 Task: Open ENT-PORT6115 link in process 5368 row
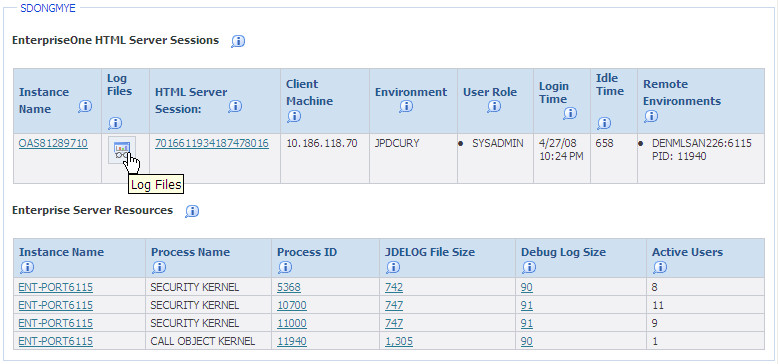coord(56,288)
